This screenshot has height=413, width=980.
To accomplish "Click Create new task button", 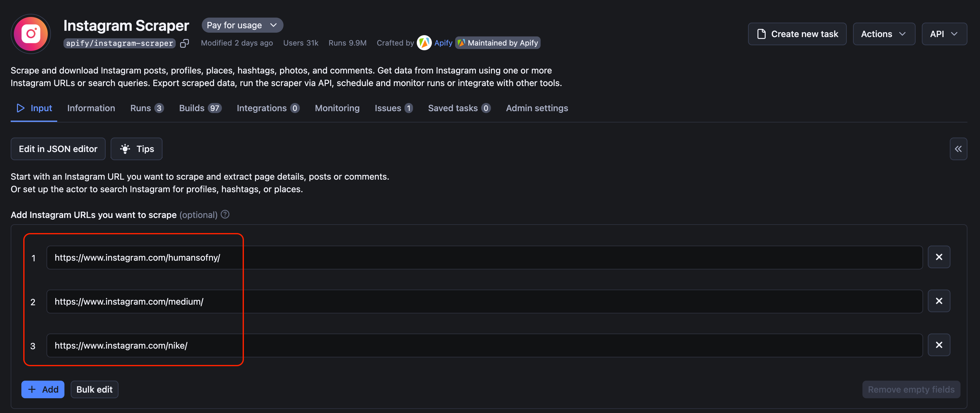I will point(797,34).
